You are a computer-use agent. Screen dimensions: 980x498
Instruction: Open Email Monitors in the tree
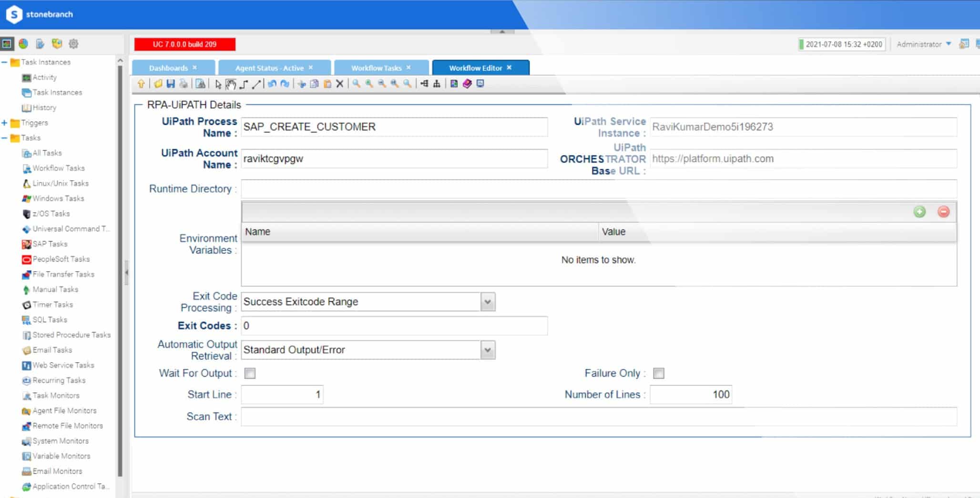(x=57, y=471)
